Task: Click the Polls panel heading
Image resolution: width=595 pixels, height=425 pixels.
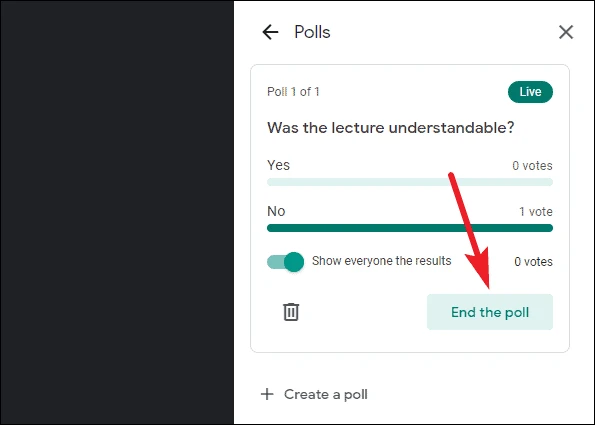Action: click(312, 32)
